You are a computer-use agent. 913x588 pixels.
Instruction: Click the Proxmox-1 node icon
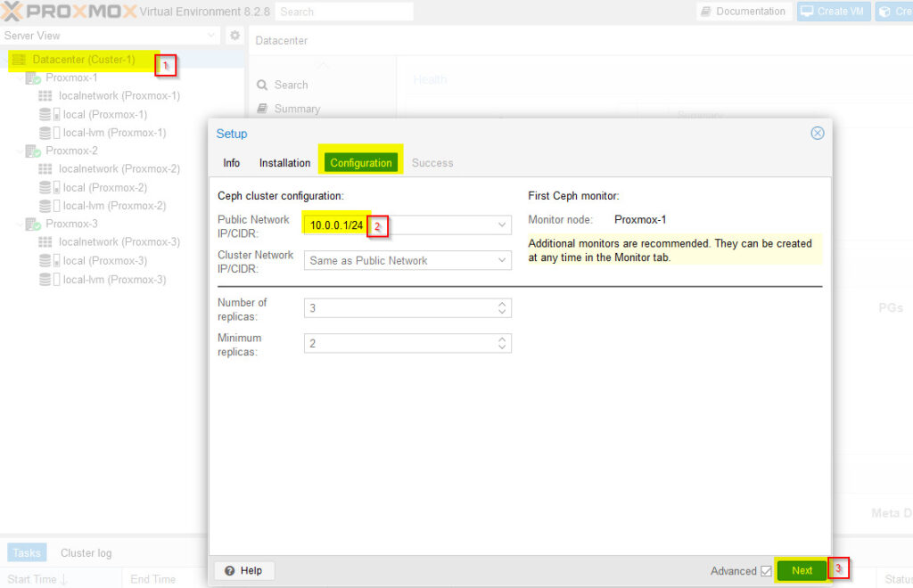click(x=33, y=78)
